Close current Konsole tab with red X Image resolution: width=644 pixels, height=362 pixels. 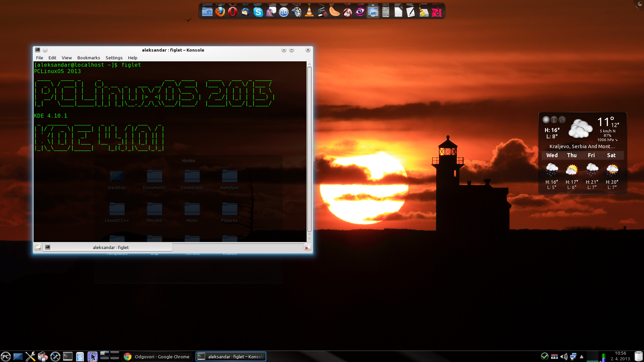click(x=307, y=247)
